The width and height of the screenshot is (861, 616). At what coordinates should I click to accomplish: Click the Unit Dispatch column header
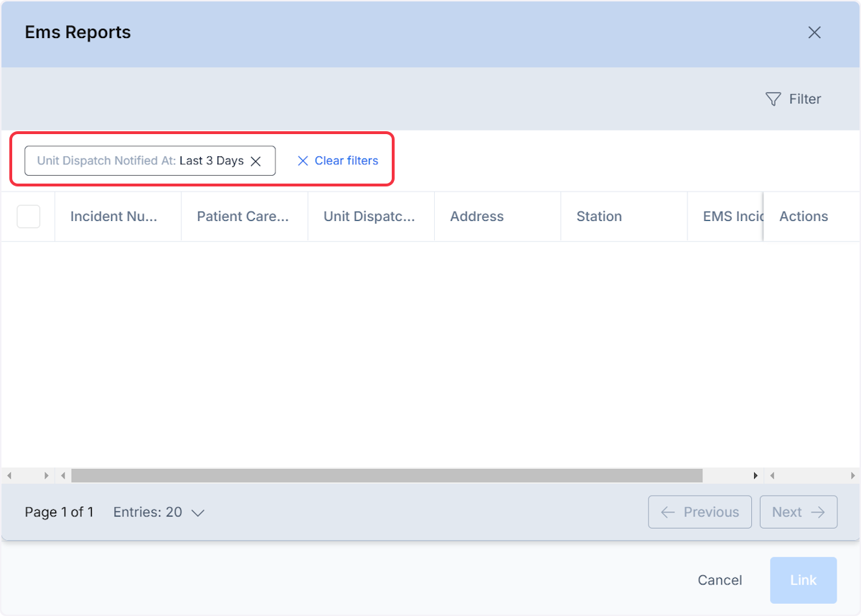click(x=371, y=217)
